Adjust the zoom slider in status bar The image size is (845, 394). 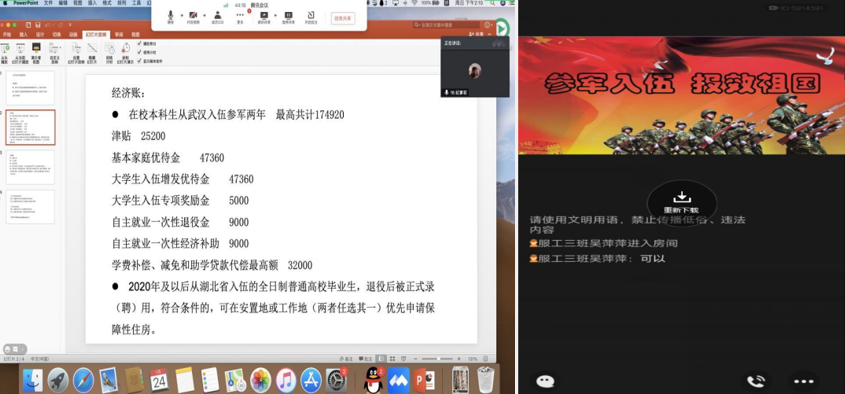438,358
